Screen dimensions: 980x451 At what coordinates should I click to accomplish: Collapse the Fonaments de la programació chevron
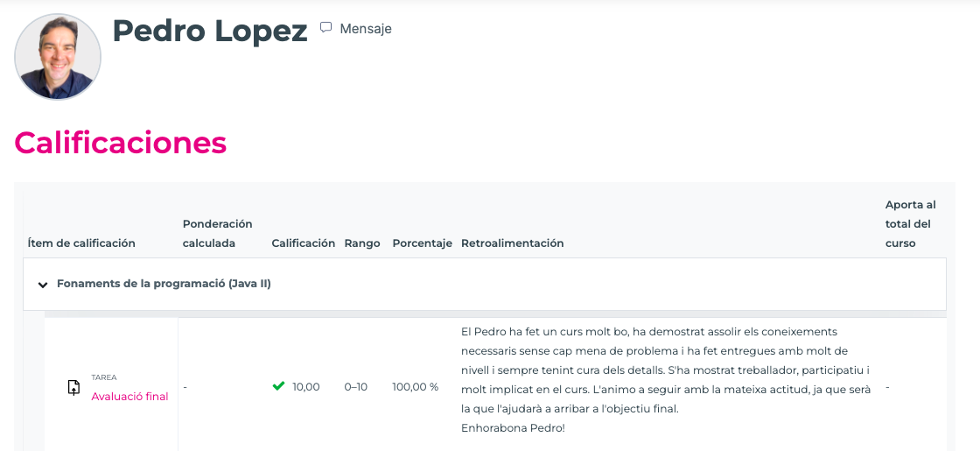tap(41, 285)
